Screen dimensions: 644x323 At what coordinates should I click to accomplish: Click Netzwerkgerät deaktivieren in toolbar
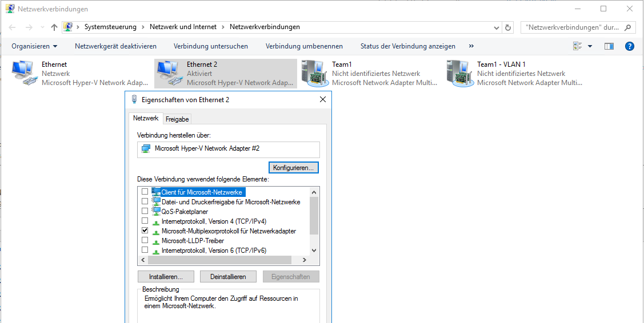pyautogui.click(x=115, y=46)
